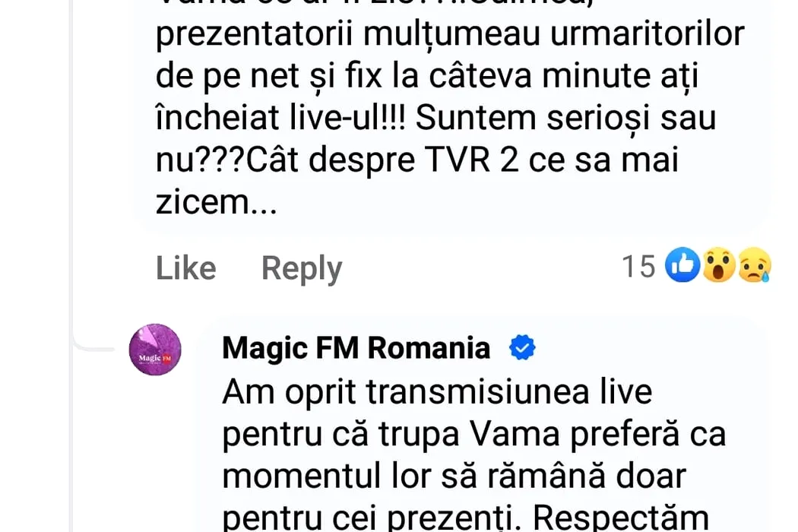Click the 'Suntem serioși sau' comment line

[566, 119]
